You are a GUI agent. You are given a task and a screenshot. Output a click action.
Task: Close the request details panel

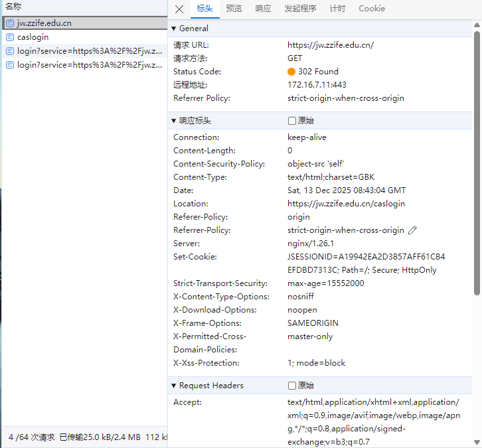[179, 9]
